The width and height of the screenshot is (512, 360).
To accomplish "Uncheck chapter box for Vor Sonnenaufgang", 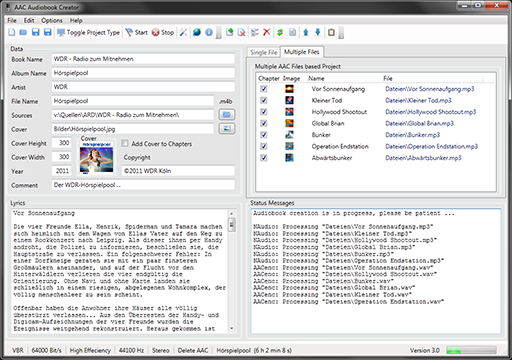I will [264, 89].
